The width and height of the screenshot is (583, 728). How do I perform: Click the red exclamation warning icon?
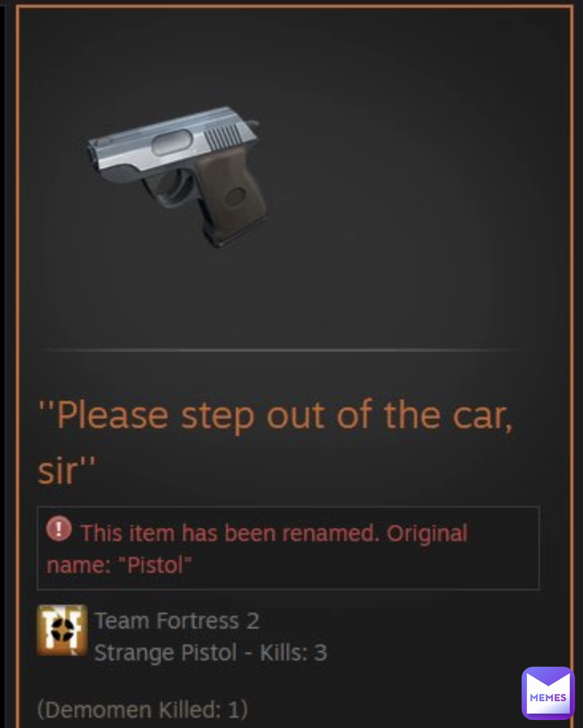click(x=58, y=530)
